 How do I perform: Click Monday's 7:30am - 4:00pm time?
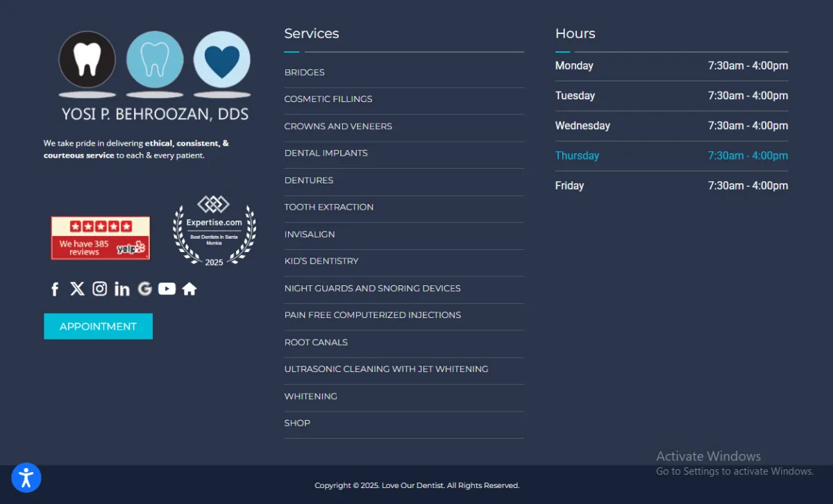tap(748, 66)
